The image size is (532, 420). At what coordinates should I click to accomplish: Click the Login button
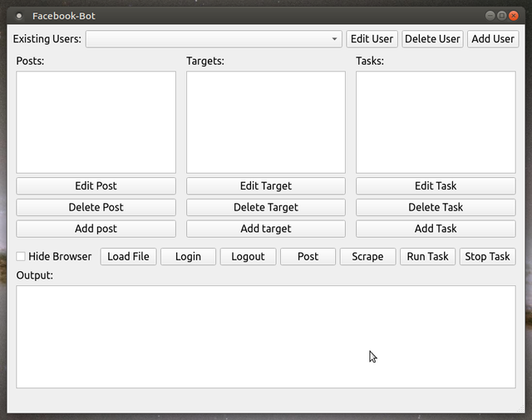188,256
